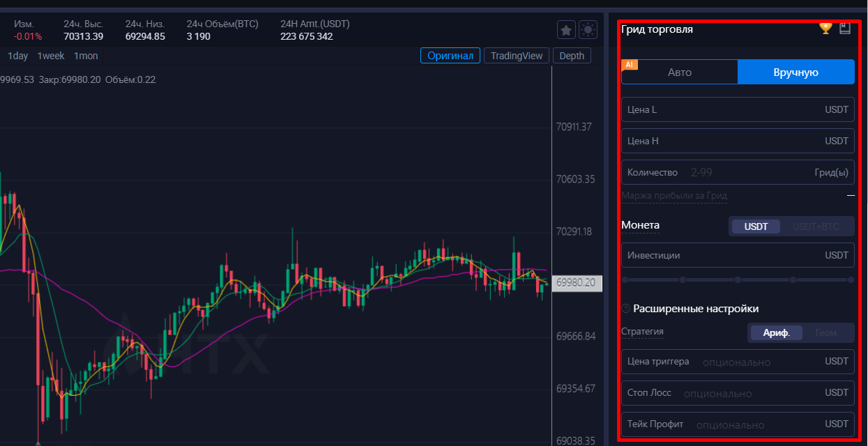Switch grid mode to Авто
This screenshot has width=868, height=446.
[x=679, y=72]
